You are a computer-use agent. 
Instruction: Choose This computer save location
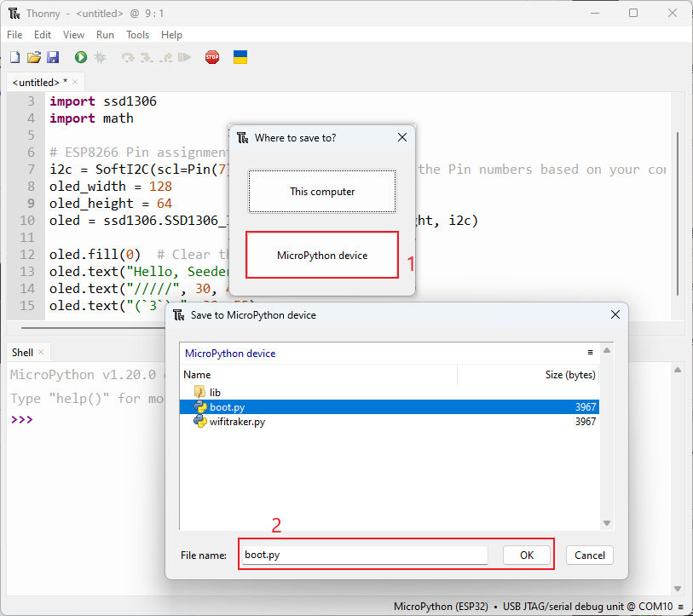click(x=322, y=192)
